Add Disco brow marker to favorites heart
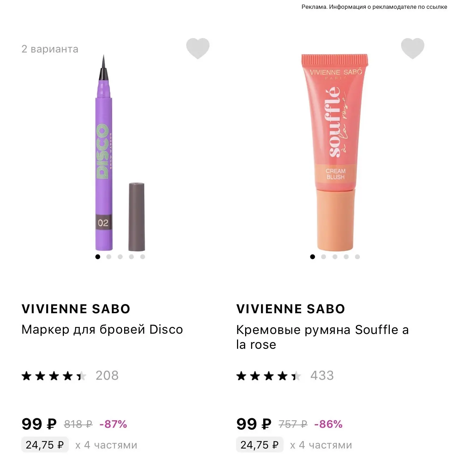Image resolution: width=455 pixels, height=476 pixels. [198, 48]
